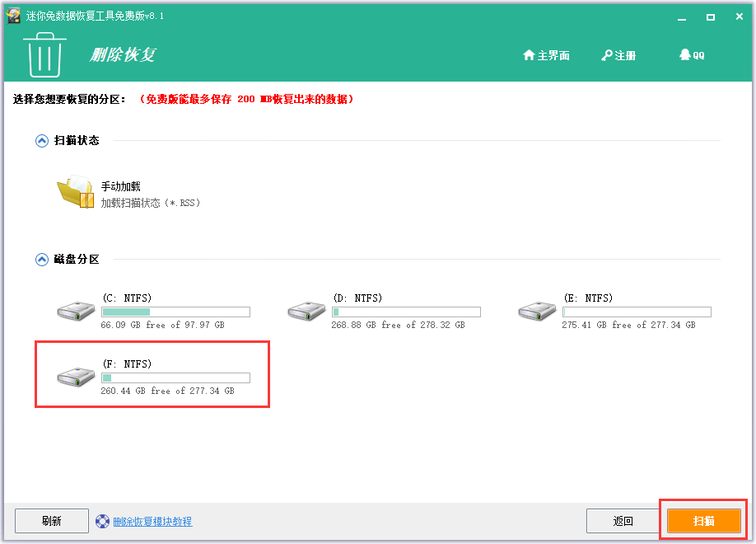Open the 注册 register menu item
The image size is (756, 544).
coord(618,55)
